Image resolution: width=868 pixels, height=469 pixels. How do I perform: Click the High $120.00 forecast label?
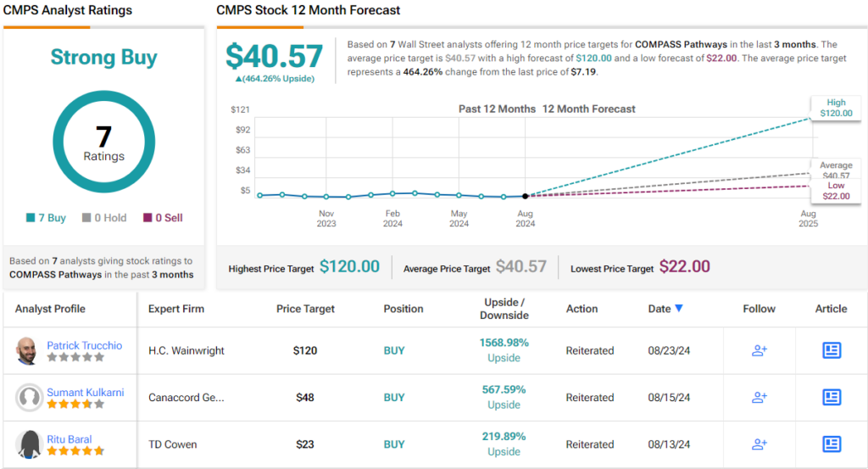pos(836,108)
